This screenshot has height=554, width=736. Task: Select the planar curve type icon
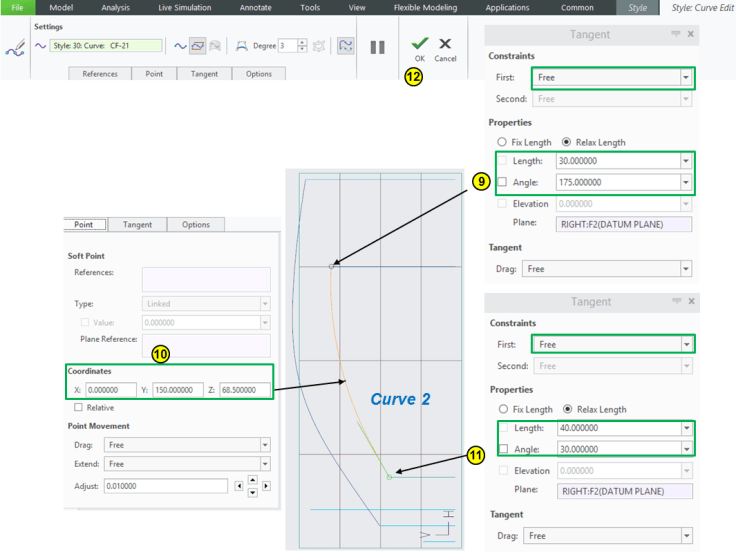pos(197,46)
